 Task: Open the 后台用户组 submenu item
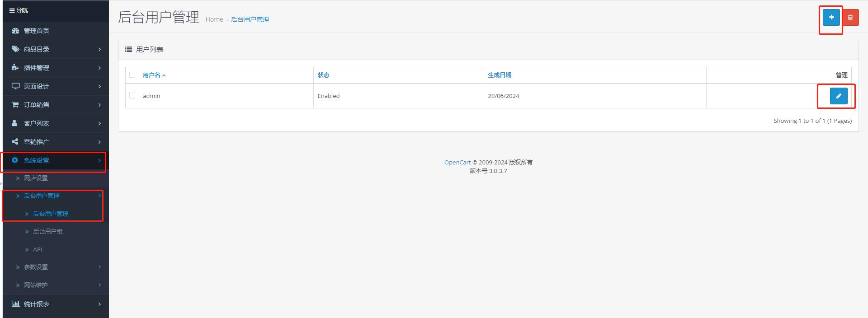pyautogui.click(x=47, y=232)
